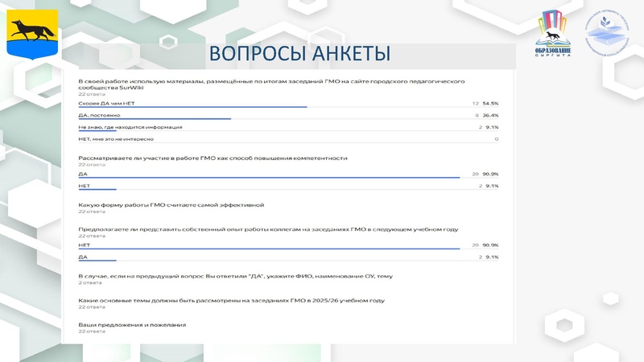Click the НЕТ answer under the competence question
This screenshot has height=362, width=644.
tap(85, 186)
